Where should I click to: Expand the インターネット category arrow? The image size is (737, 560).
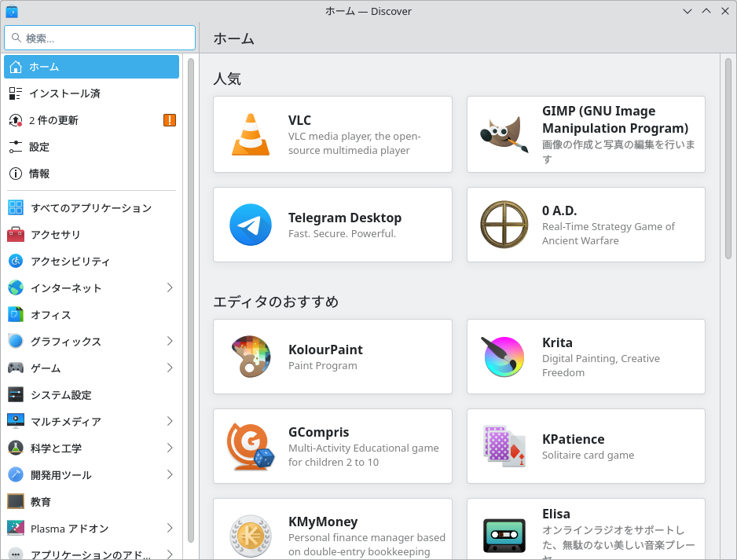[x=170, y=287]
